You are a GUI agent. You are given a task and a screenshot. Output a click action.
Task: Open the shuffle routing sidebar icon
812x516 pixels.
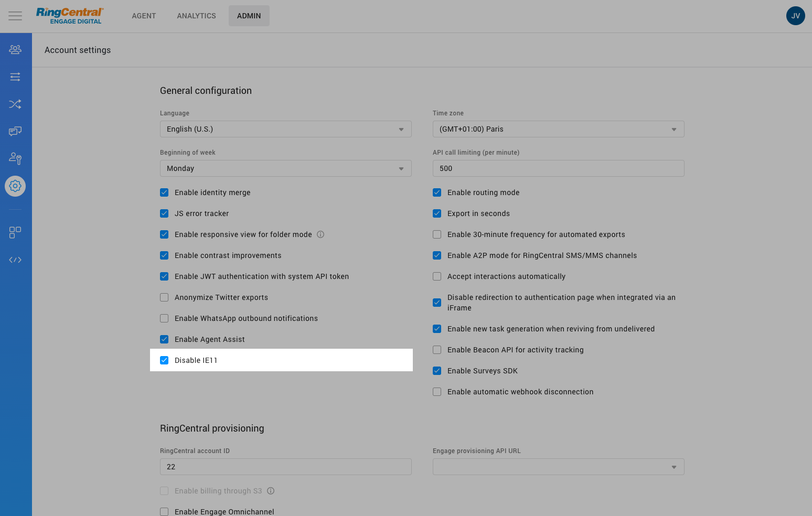coord(15,104)
